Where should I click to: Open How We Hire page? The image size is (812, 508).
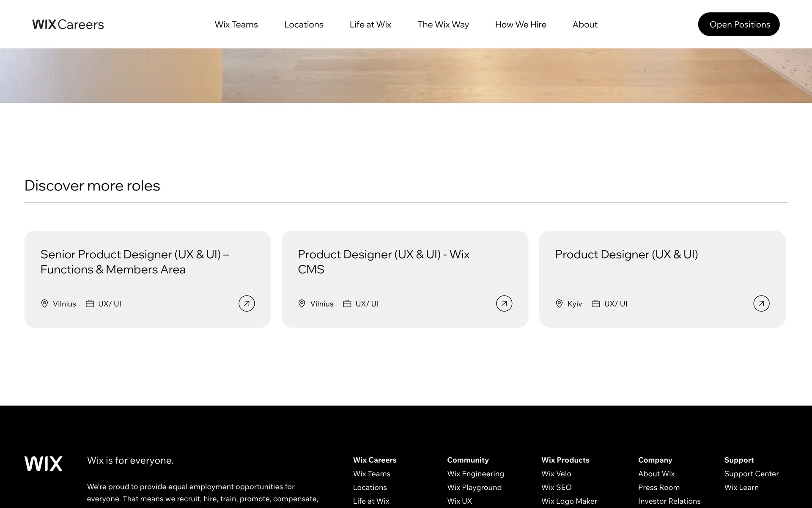tap(521, 25)
